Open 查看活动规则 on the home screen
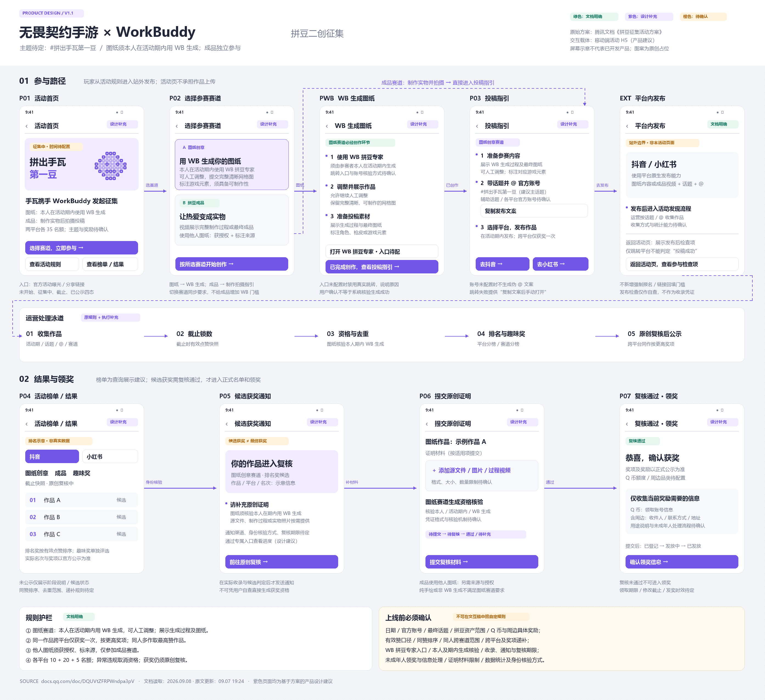The width and height of the screenshot is (765, 700). click(52, 264)
